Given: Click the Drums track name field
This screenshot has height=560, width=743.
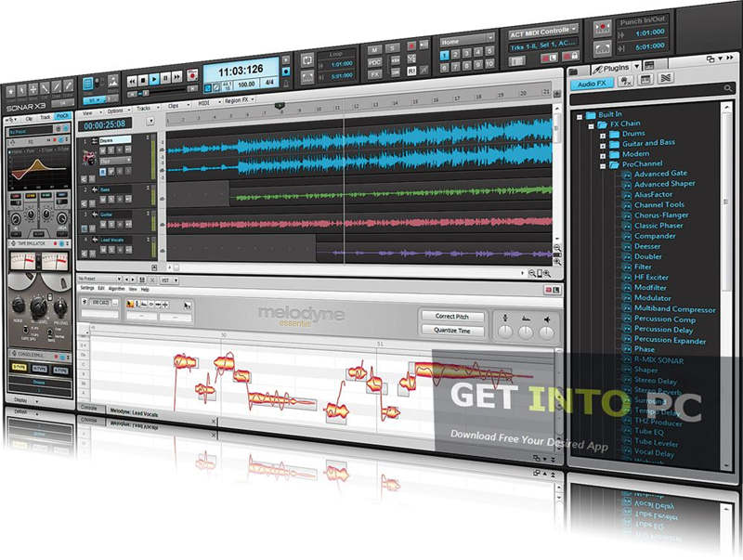Looking at the screenshot, I should click(114, 140).
